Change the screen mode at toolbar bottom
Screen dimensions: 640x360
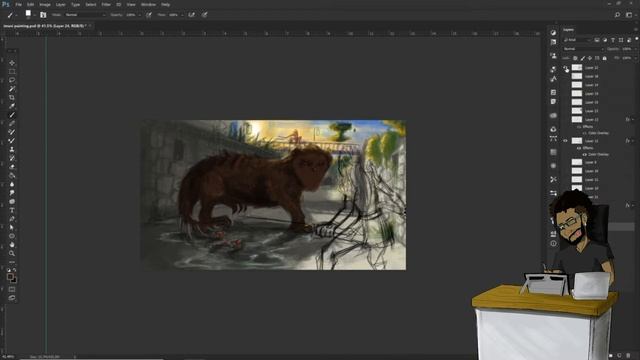pyautogui.click(x=12, y=298)
